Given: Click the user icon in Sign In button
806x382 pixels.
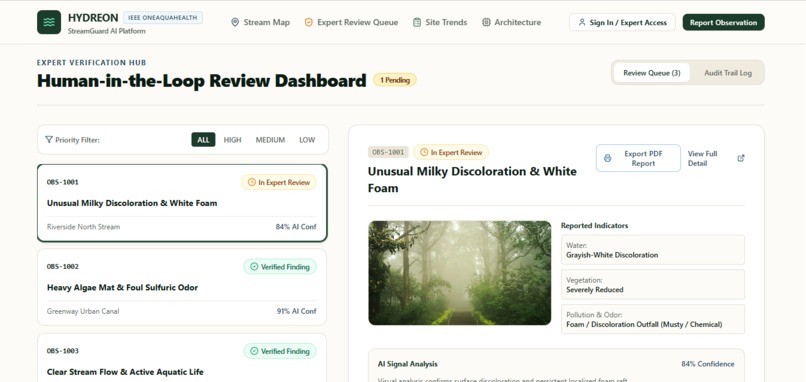Looking at the screenshot, I should coord(582,22).
